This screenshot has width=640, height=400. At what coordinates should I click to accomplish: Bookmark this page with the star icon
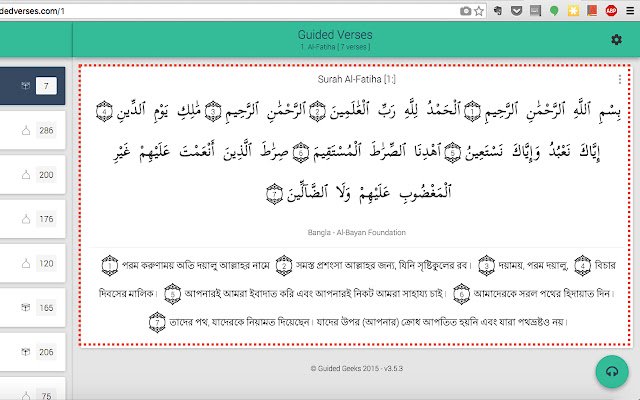pyautogui.click(x=479, y=11)
